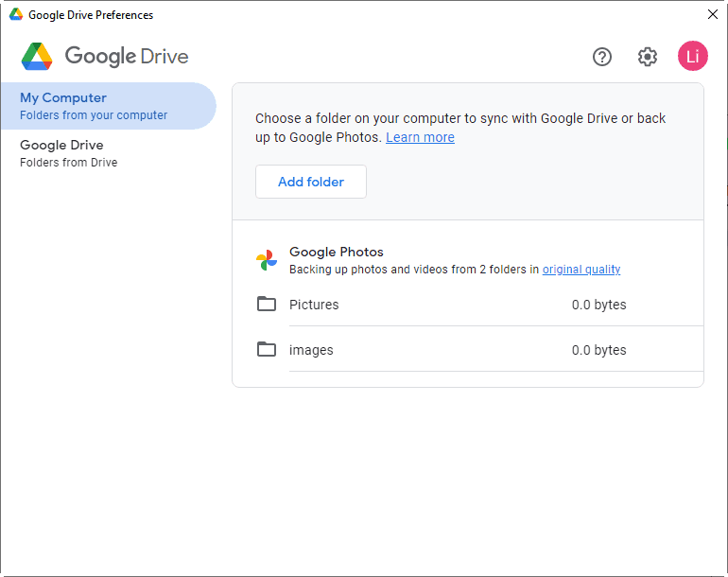Image resolution: width=728 pixels, height=577 pixels.
Task: Click the Google Photos pinwheel icon
Action: [x=267, y=260]
